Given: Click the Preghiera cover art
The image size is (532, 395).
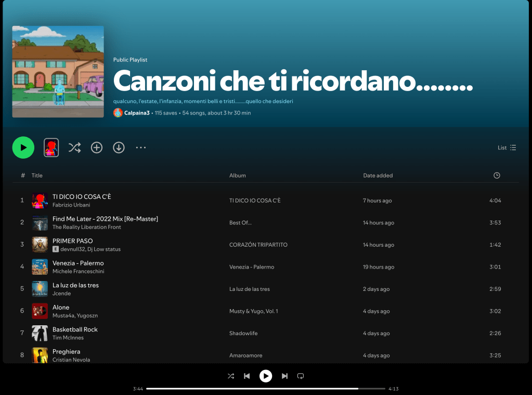Looking at the screenshot, I should click(x=40, y=355).
